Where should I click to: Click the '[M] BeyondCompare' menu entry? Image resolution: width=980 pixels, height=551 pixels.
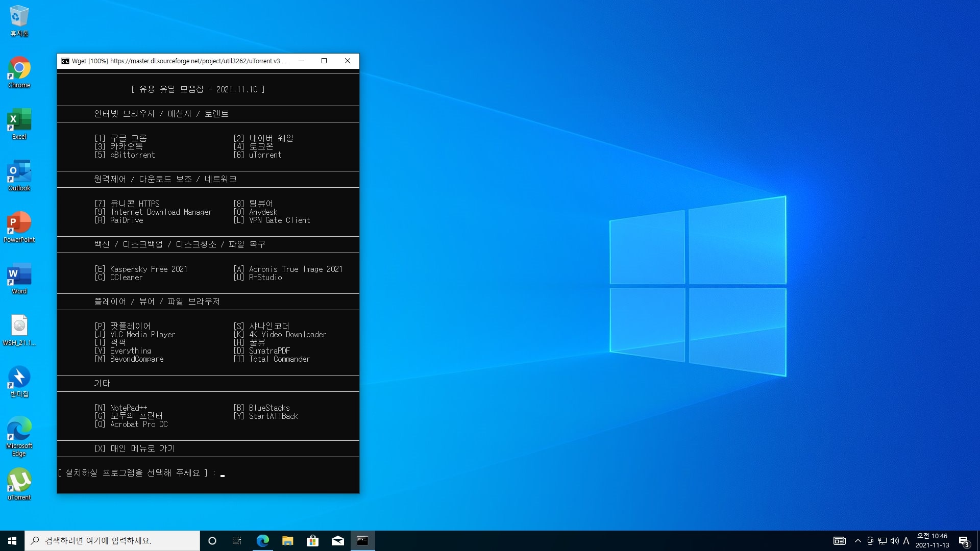coord(129,359)
